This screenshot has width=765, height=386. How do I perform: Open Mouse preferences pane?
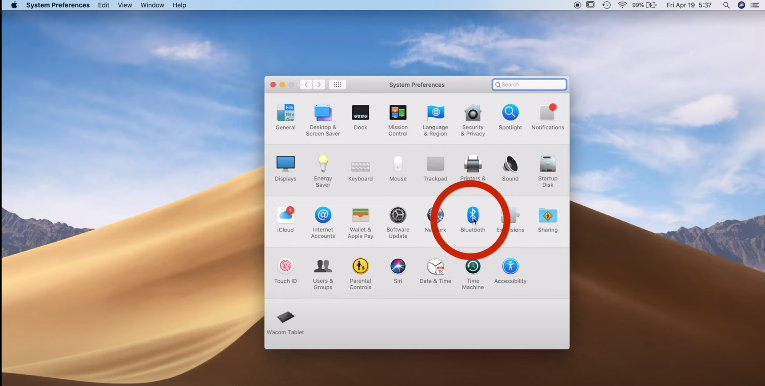pyautogui.click(x=398, y=168)
